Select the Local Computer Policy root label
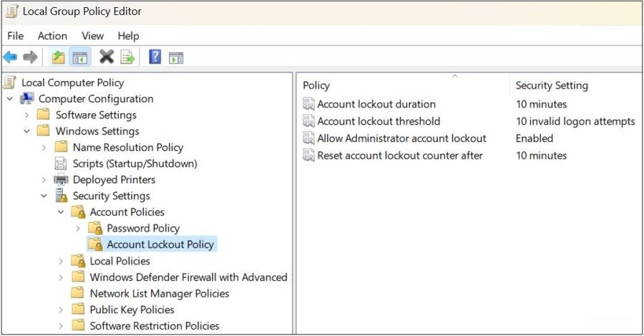Viewport: 644px width, 336px height. coord(73,82)
